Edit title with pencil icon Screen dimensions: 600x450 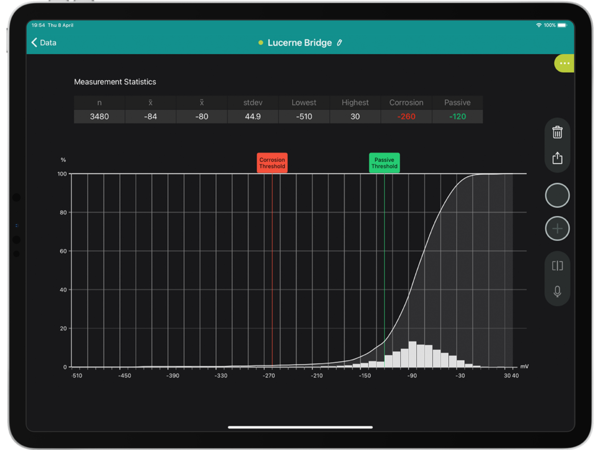(339, 43)
